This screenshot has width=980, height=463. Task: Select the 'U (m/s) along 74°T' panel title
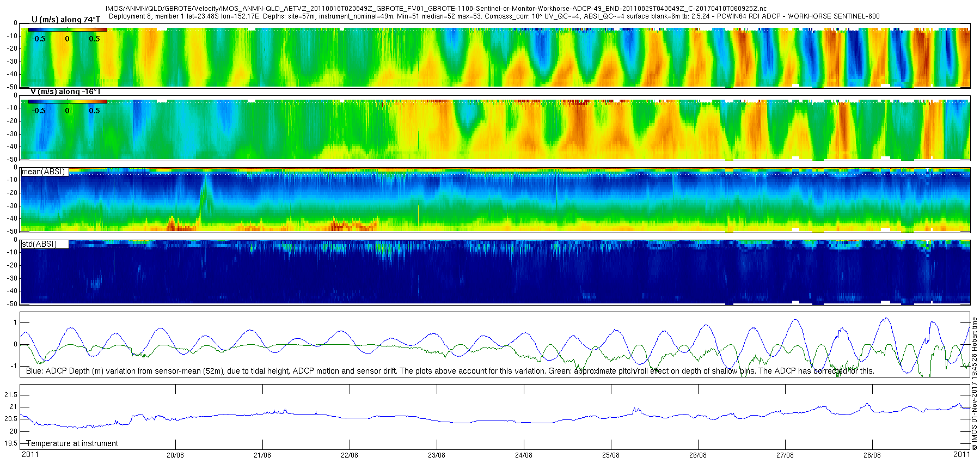coord(66,20)
